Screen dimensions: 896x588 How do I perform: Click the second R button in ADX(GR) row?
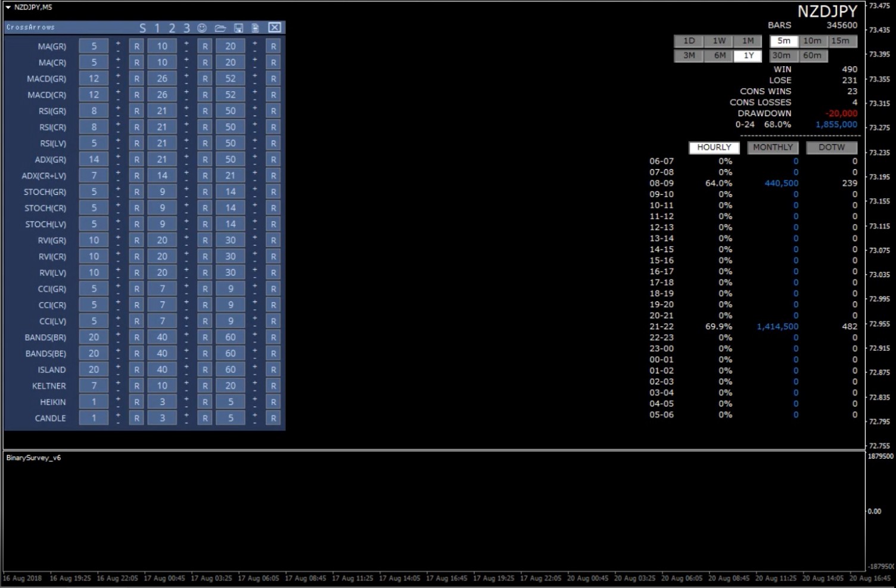coord(205,160)
